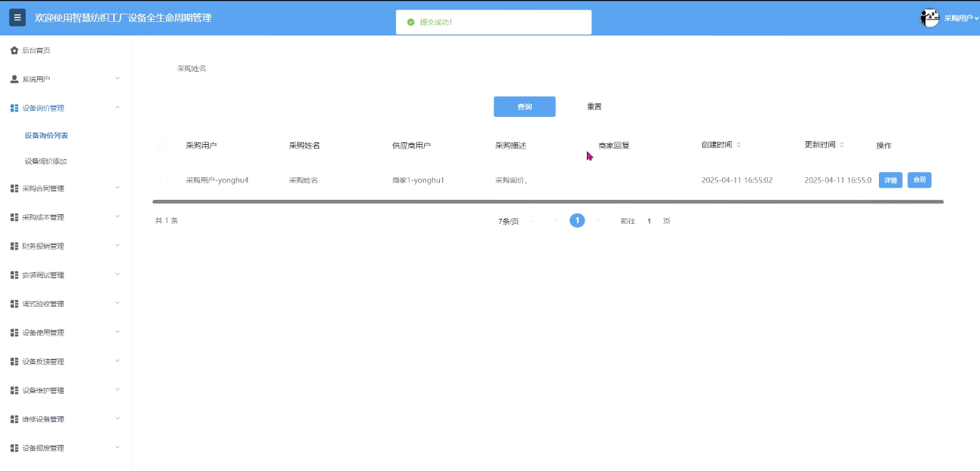Image resolution: width=980 pixels, height=472 pixels.
Task: Click the grid icon beside 安装调试管理
Action: coord(14,275)
